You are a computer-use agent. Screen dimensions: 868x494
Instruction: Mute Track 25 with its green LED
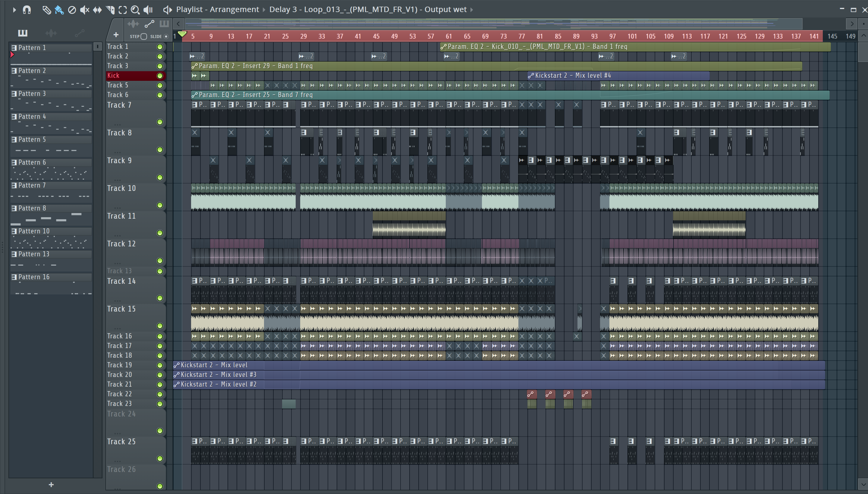pos(160,458)
